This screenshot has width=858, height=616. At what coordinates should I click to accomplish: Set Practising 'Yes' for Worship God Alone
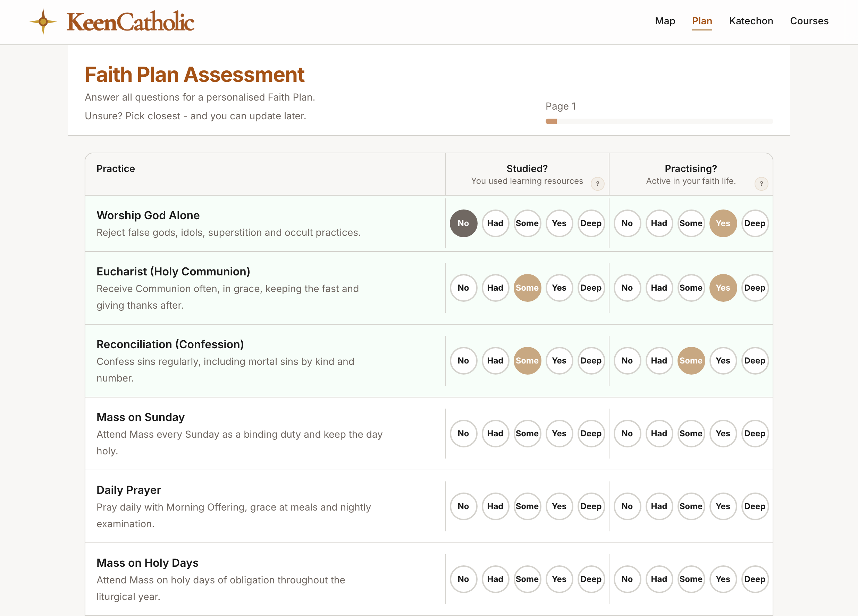(723, 223)
